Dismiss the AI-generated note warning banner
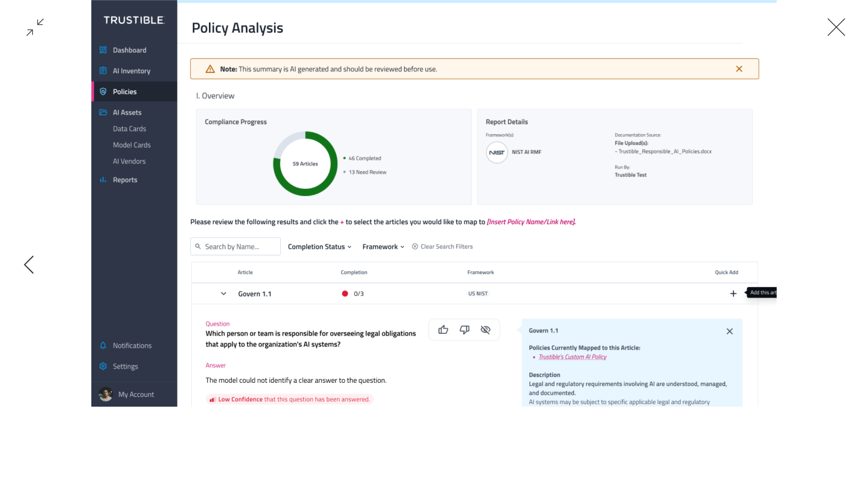 coord(739,69)
